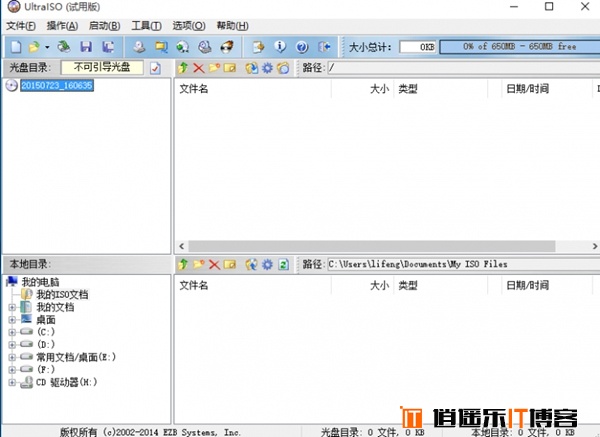Click Rename icon in local directory toolbar

tap(230, 264)
